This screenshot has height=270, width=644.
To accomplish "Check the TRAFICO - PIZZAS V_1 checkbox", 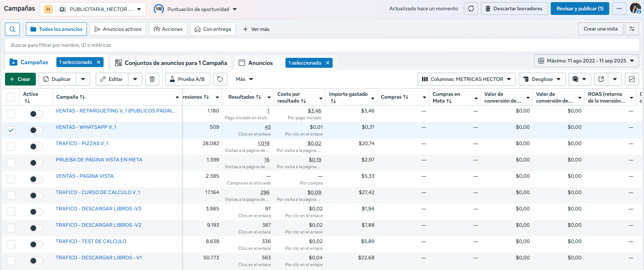I will (11, 147).
